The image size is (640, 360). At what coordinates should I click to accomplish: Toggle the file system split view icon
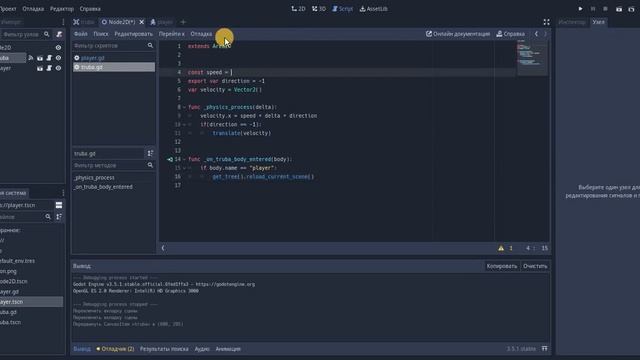click(x=59, y=205)
